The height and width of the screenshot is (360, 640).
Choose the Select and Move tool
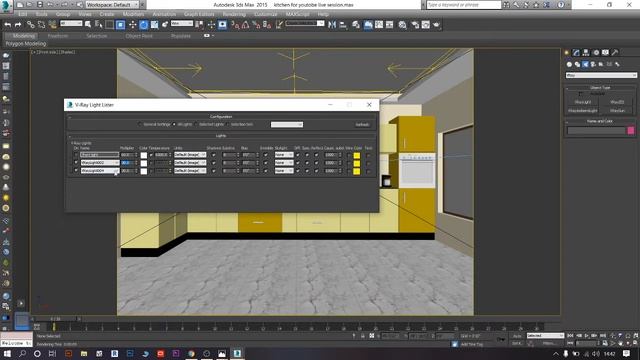pos(132,25)
